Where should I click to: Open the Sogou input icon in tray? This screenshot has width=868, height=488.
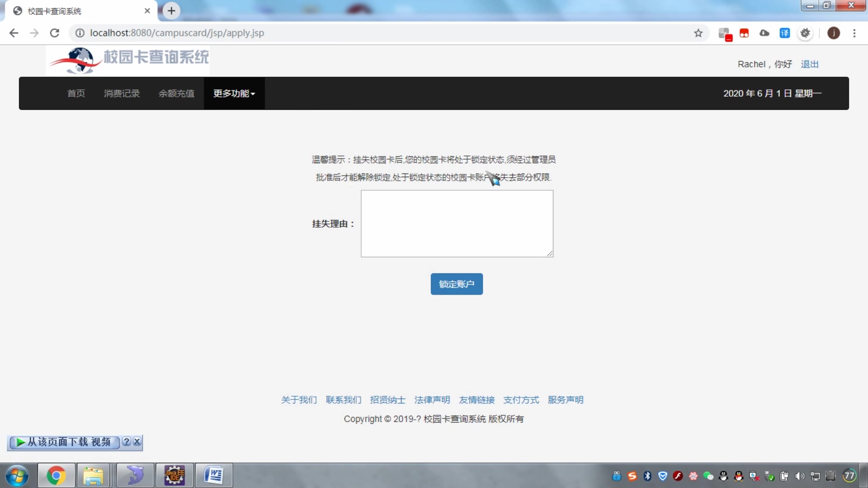coord(632,476)
